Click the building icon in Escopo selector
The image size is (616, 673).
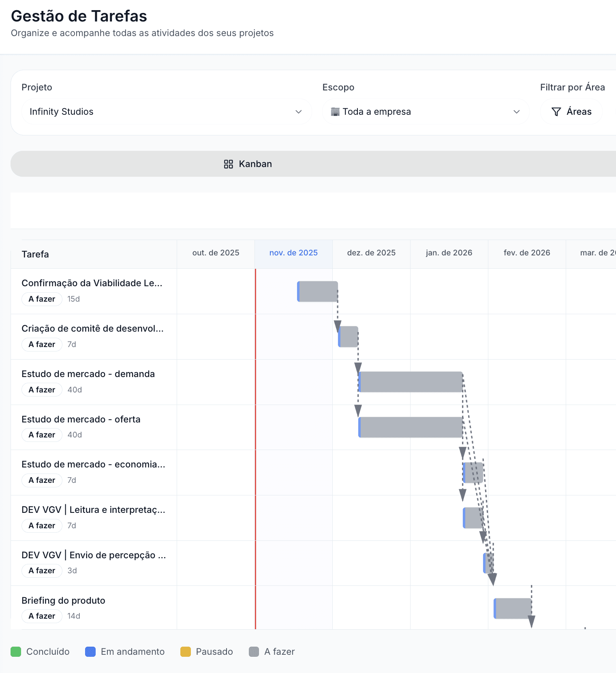tap(335, 111)
